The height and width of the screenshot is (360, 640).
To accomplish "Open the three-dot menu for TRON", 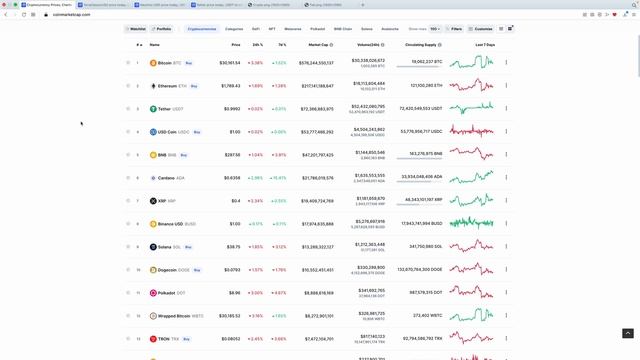I will click(506, 338).
